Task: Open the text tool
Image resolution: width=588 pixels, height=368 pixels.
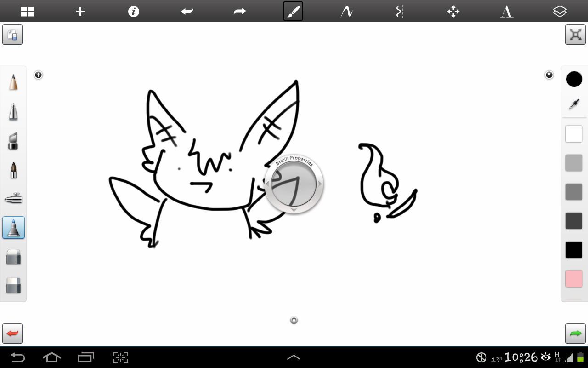Action: point(506,11)
